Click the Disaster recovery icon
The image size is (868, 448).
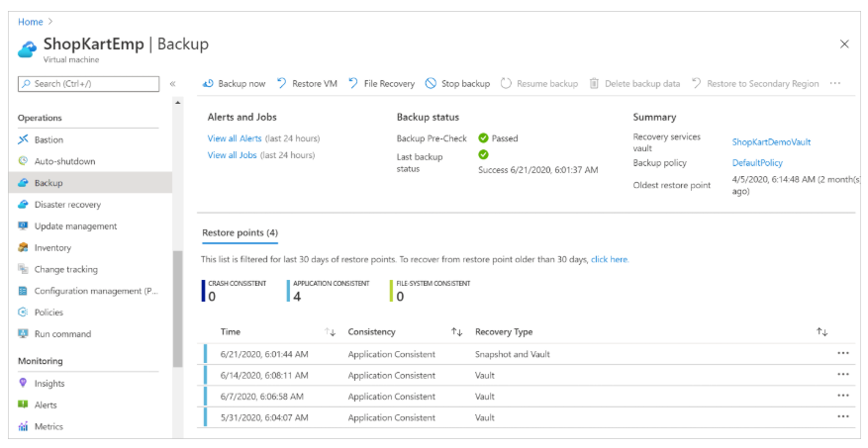tap(23, 204)
